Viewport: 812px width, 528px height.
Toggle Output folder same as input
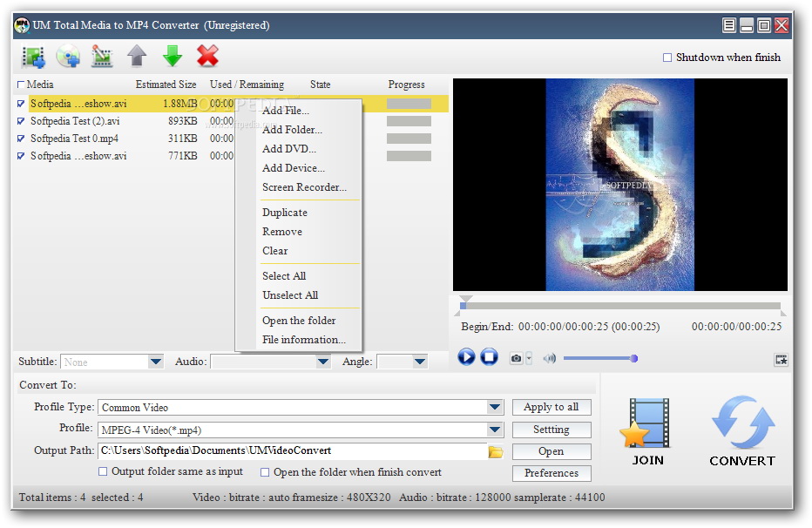point(103,472)
